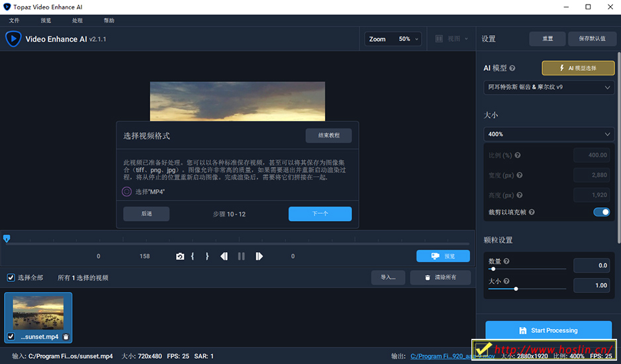Pause video playback
Image resolution: width=621 pixels, height=364 pixels.
click(241, 256)
